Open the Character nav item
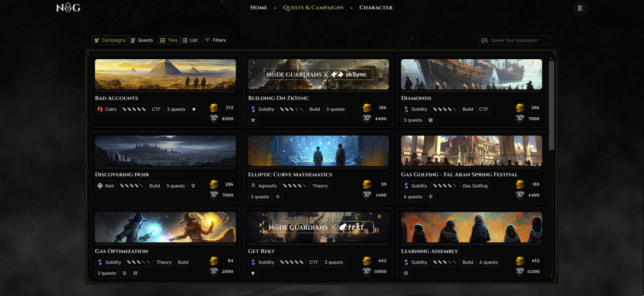 (376, 8)
